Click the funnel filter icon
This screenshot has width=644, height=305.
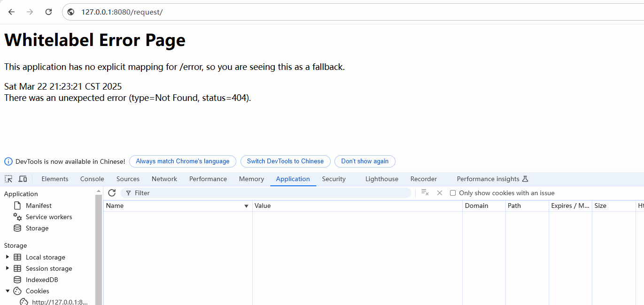tap(128, 193)
